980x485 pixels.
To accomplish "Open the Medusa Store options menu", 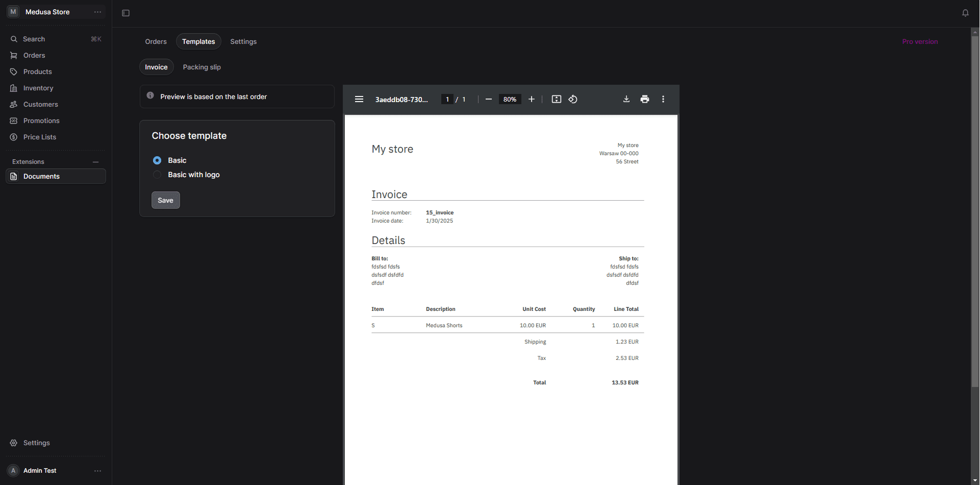I will pyautogui.click(x=97, y=12).
